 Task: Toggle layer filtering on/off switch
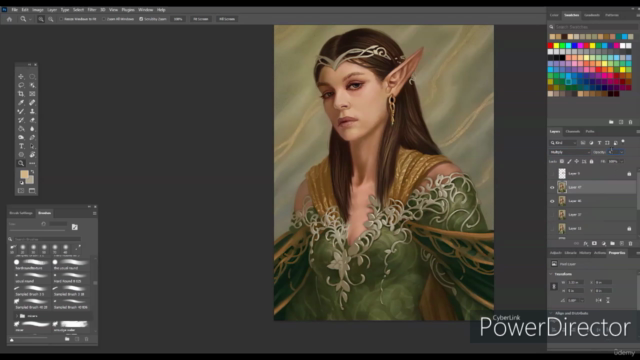pos(623,142)
